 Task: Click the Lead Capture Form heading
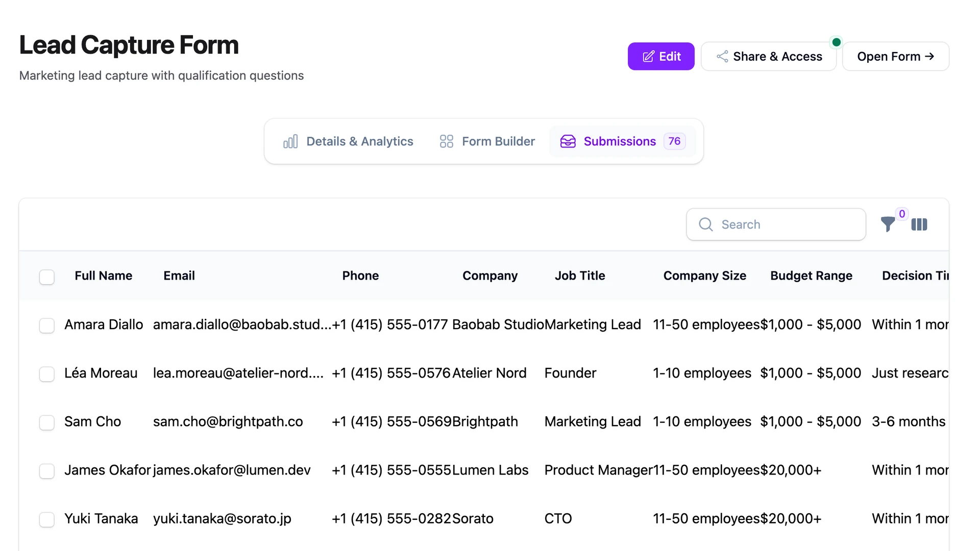point(129,45)
